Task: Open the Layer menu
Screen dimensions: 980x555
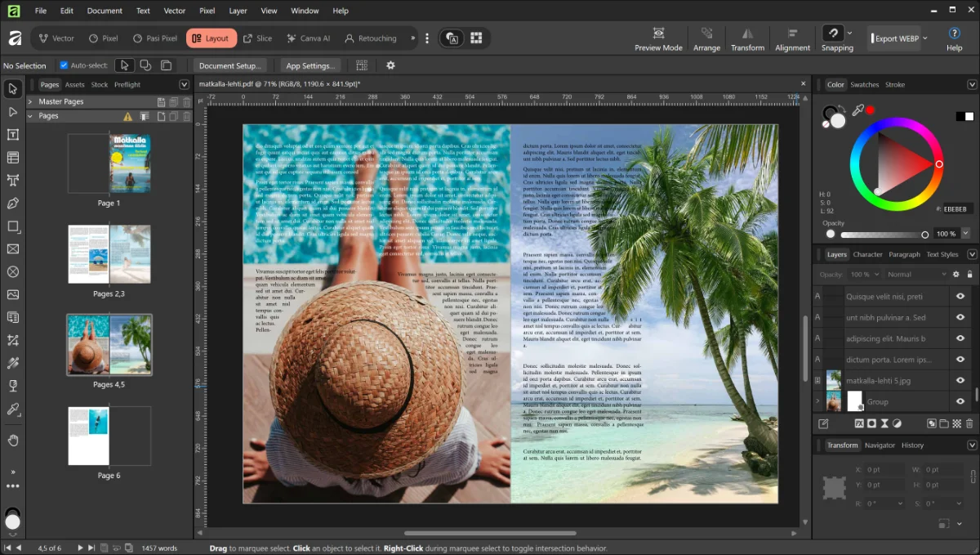Action: 238,11
